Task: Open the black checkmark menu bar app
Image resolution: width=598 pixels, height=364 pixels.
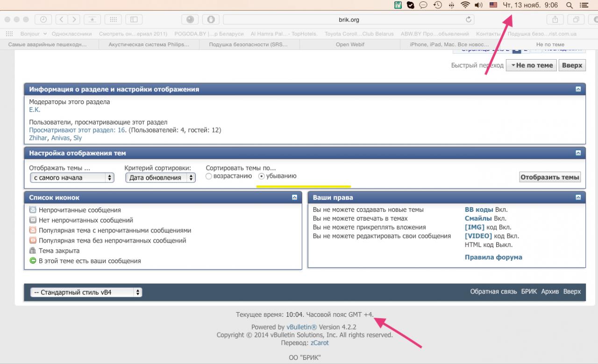Action: (x=411, y=5)
